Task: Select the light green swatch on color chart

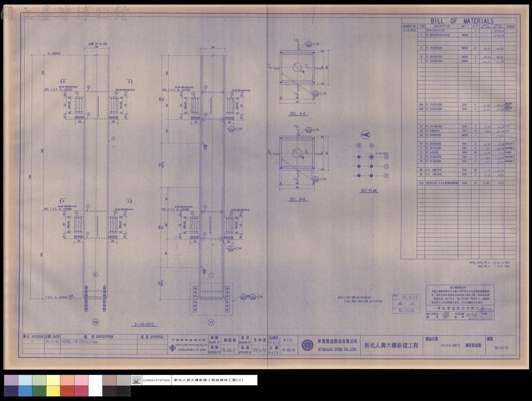Action: [39, 380]
